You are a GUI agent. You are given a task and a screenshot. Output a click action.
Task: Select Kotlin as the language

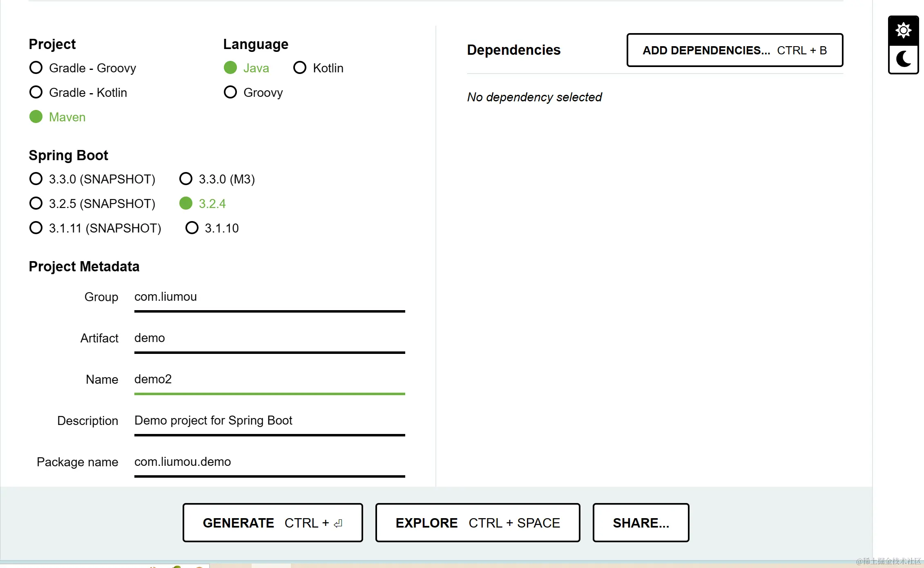click(x=300, y=68)
